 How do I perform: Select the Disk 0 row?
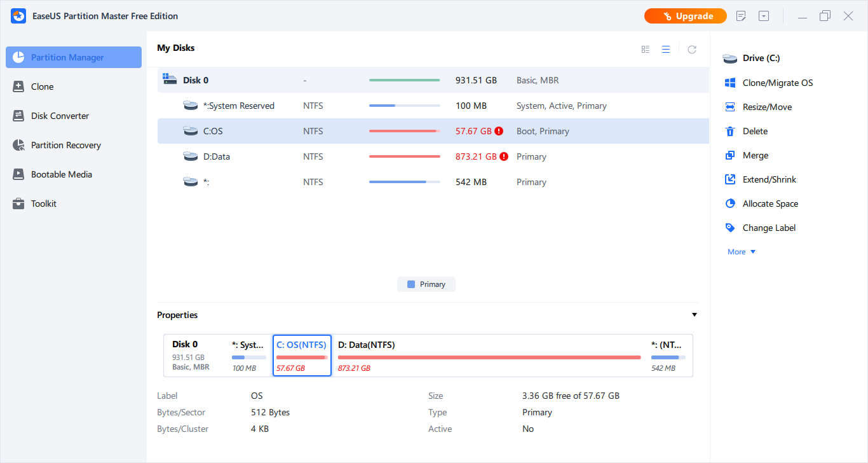(433, 80)
